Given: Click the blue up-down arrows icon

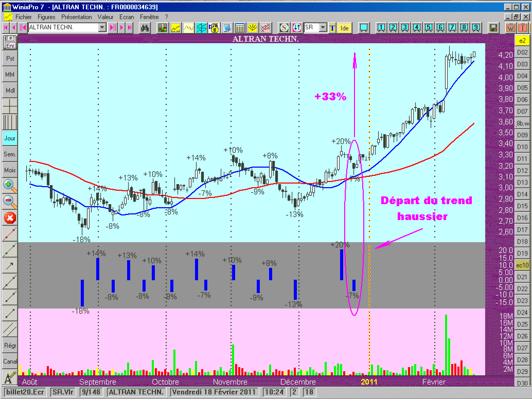Looking at the screenshot, I should pyautogui.click(x=297, y=28).
